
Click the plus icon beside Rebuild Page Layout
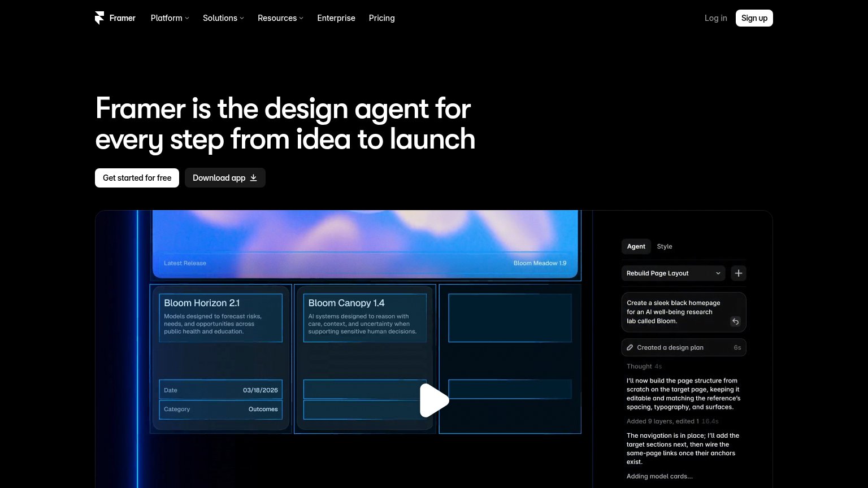pyautogui.click(x=739, y=273)
